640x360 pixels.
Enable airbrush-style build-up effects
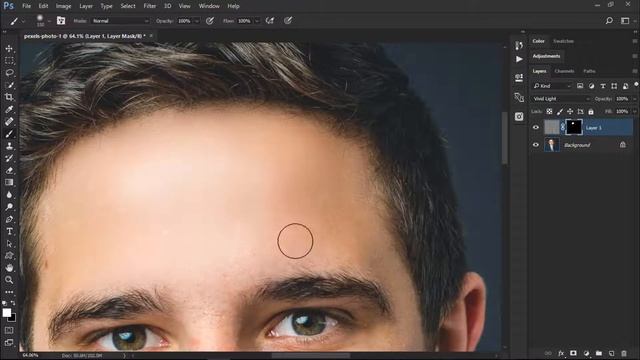click(x=270, y=20)
